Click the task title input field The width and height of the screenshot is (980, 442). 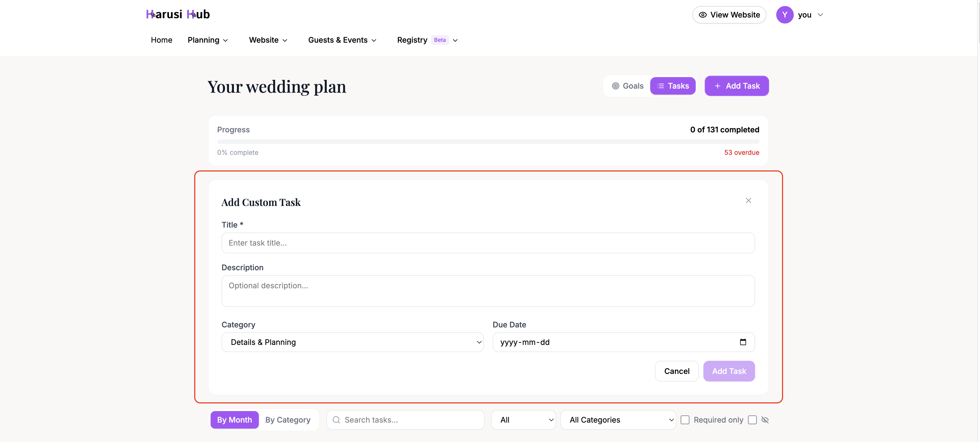pyautogui.click(x=488, y=243)
